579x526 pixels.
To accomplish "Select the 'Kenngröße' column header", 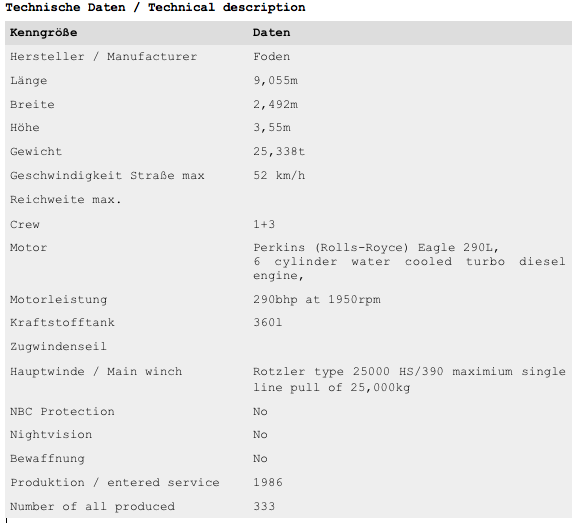I will coord(44,33).
